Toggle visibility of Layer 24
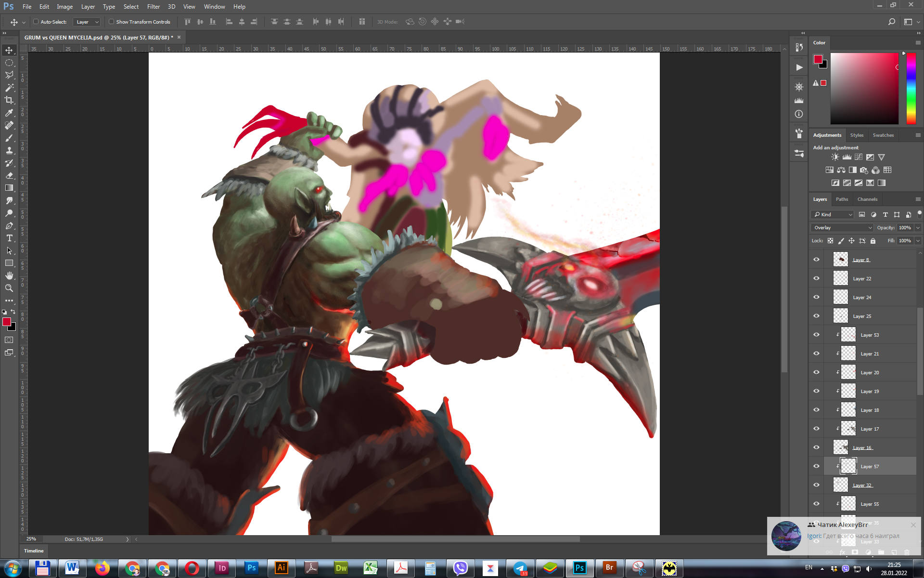 pyautogui.click(x=816, y=297)
